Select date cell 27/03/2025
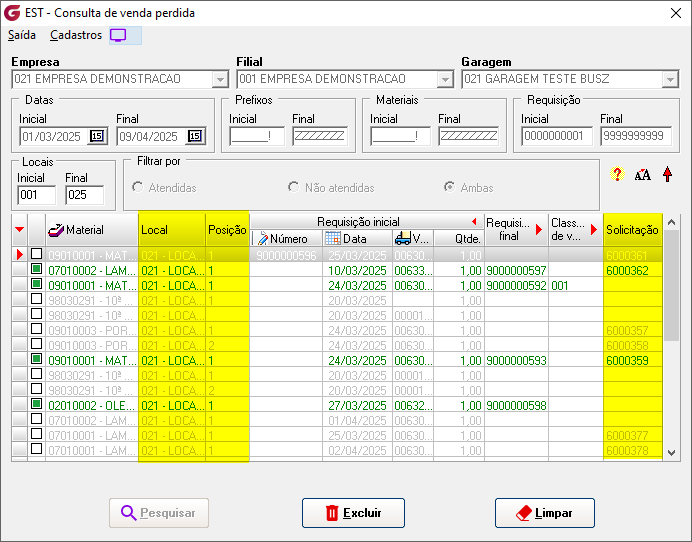Viewport: 692px width, 542px height. point(357,405)
